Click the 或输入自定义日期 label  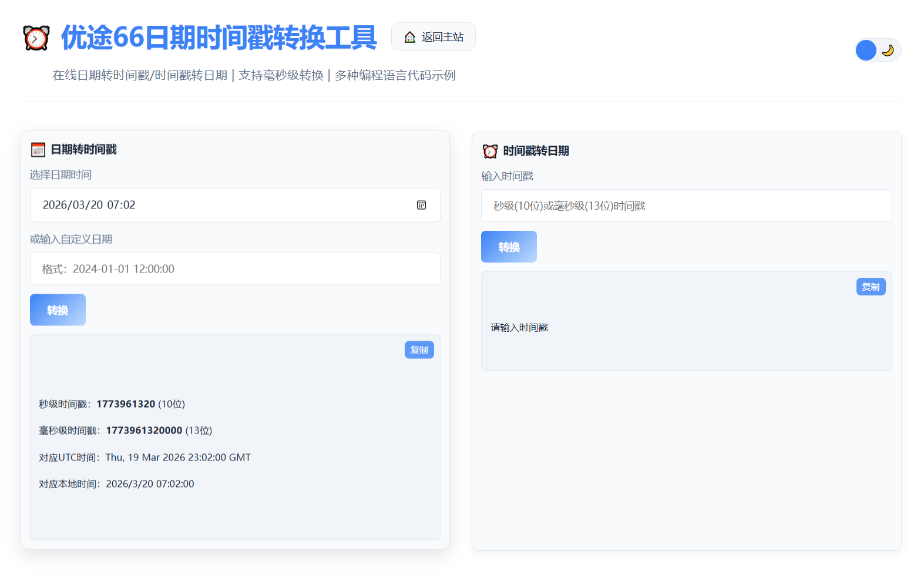point(71,239)
